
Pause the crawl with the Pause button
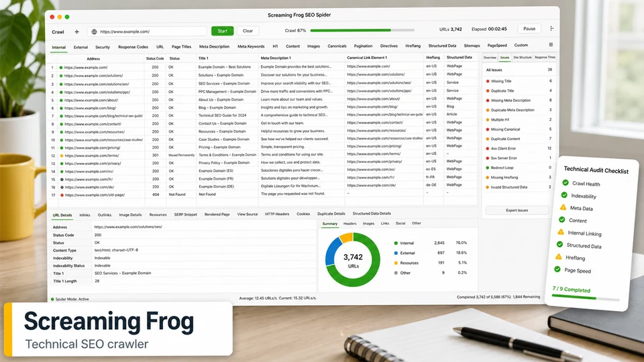click(x=529, y=29)
